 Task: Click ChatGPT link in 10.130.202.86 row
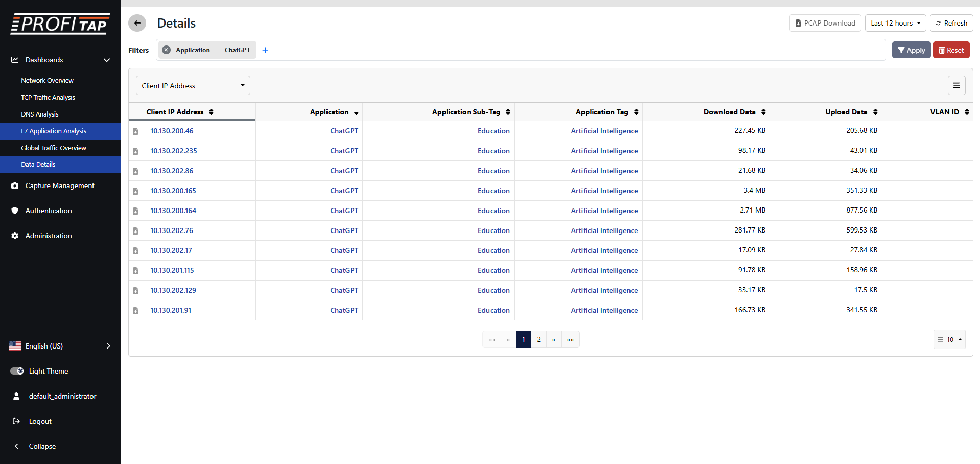click(x=344, y=171)
